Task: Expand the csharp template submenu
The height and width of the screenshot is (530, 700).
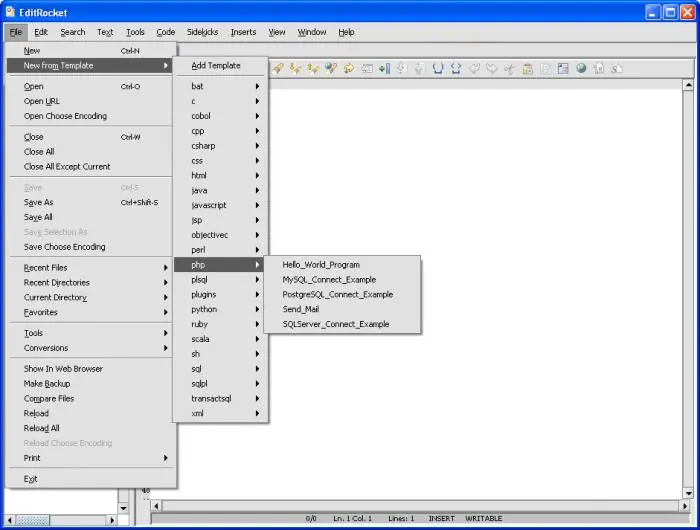Action: click(x=221, y=146)
